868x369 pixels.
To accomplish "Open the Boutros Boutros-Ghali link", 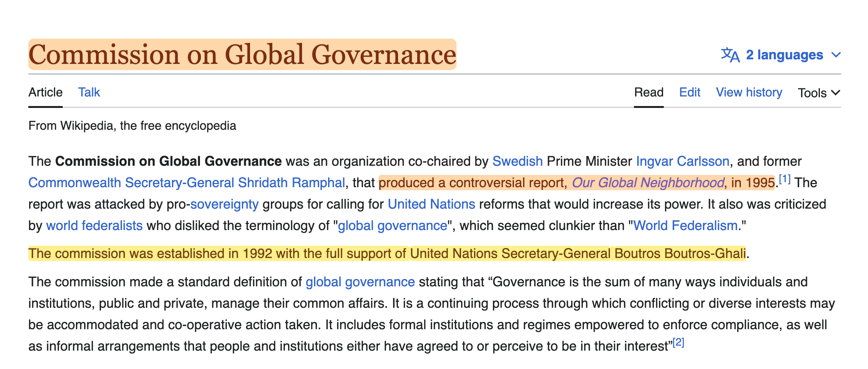I will point(680,253).
